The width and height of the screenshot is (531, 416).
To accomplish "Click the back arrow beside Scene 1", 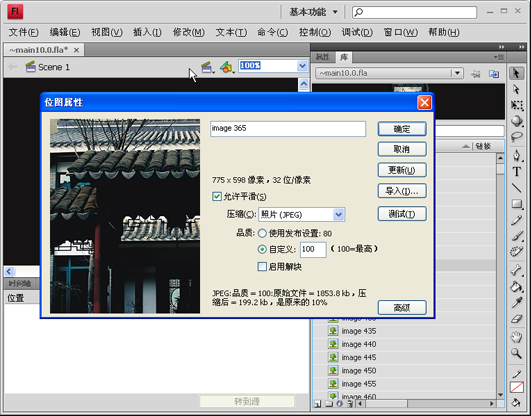I will 13,67.
